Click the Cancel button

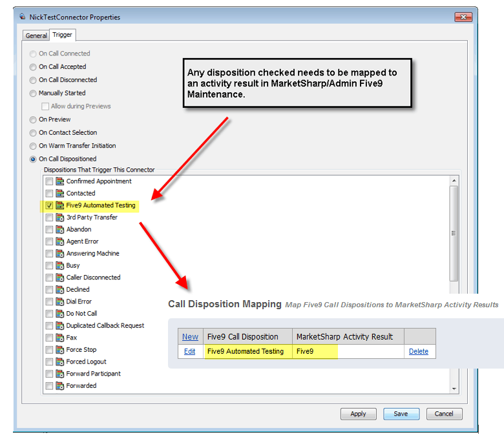pyautogui.click(x=444, y=414)
